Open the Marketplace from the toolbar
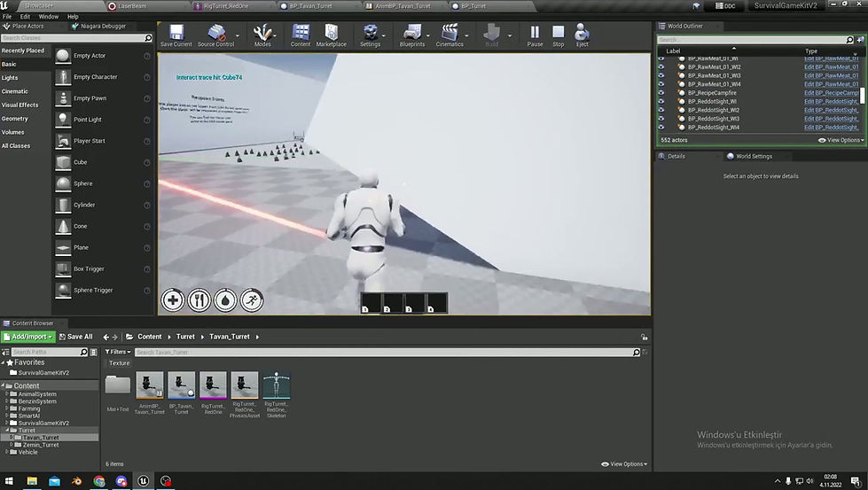The height and width of the screenshot is (490, 868). pos(332,33)
